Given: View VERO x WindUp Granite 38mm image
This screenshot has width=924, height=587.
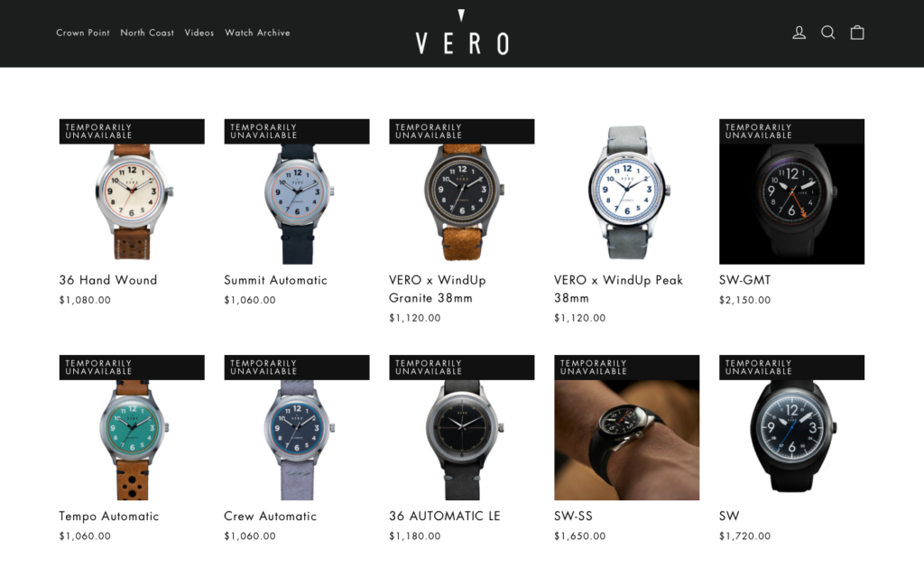Looking at the screenshot, I should pyautogui.click(x=462, y=191).
